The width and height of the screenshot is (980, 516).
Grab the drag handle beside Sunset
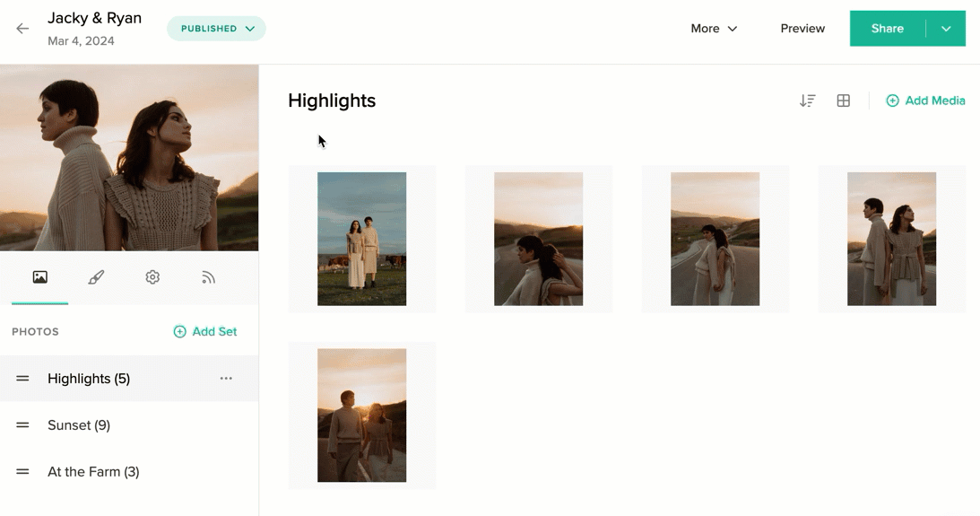coord(22,425)
